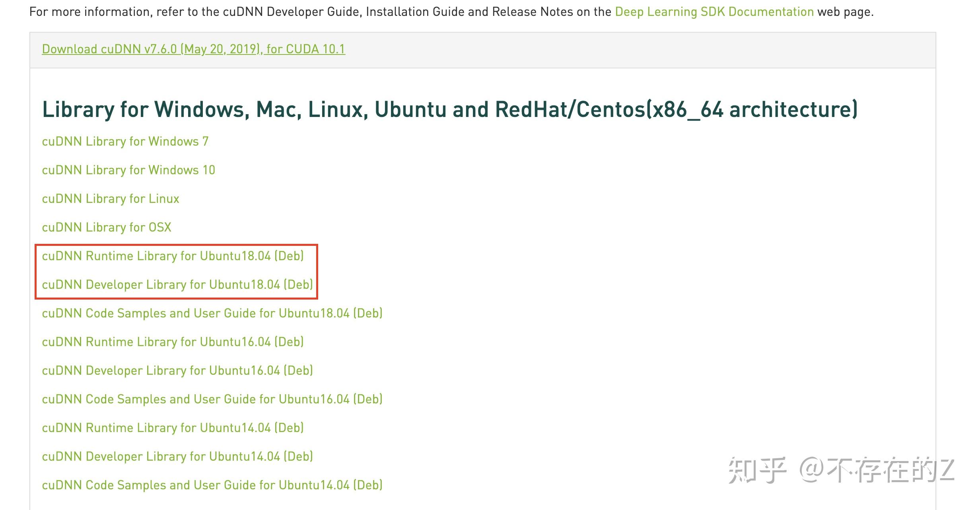Viewport: 980px width, 510px height.
Task: Select cuDNN Runtime Library for Ubuntu14.04 Deb
Action: pos(173,428)
